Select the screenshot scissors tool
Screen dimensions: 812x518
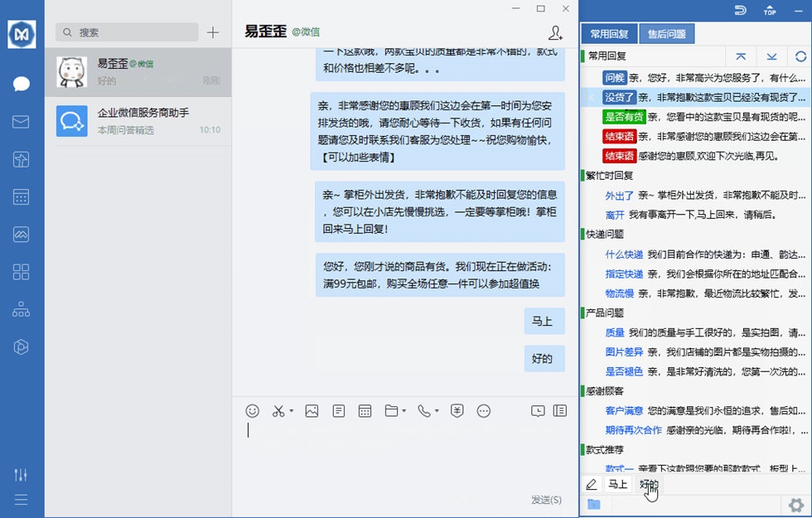click(x=278, y=410)
